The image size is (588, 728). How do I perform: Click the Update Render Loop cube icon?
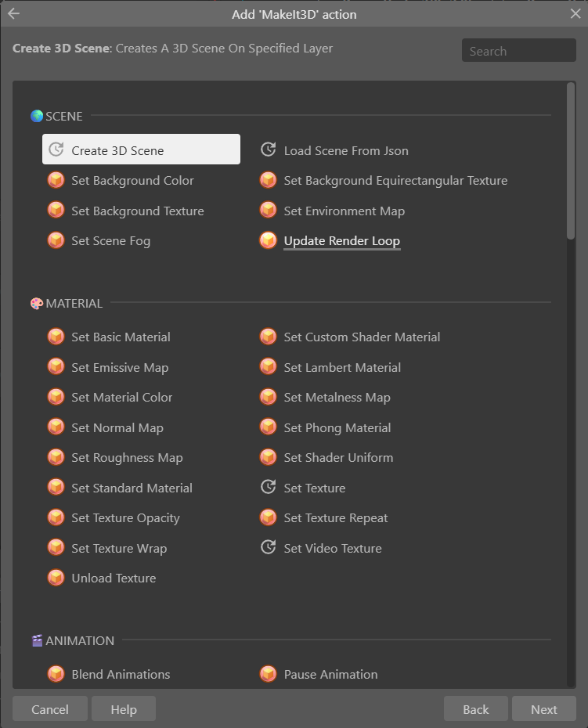268,240
